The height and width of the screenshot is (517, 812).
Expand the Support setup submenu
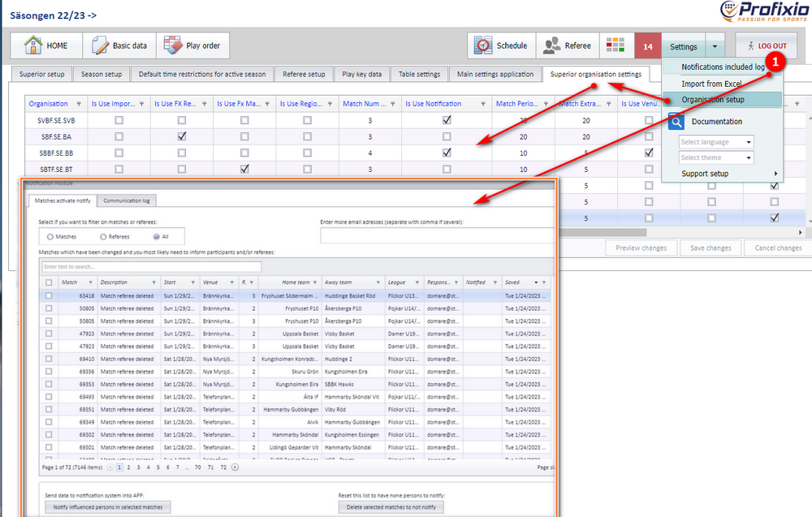[722, 174]
